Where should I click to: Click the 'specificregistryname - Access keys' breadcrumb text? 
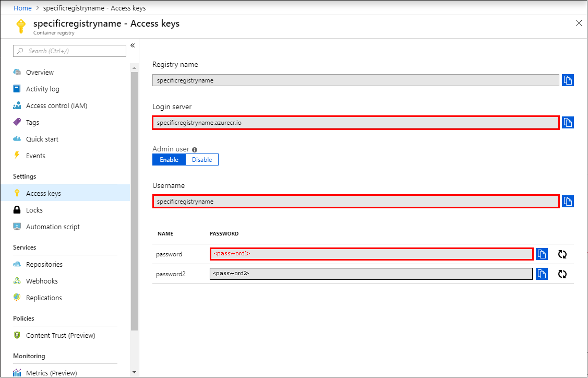click(x=94, y=8)
